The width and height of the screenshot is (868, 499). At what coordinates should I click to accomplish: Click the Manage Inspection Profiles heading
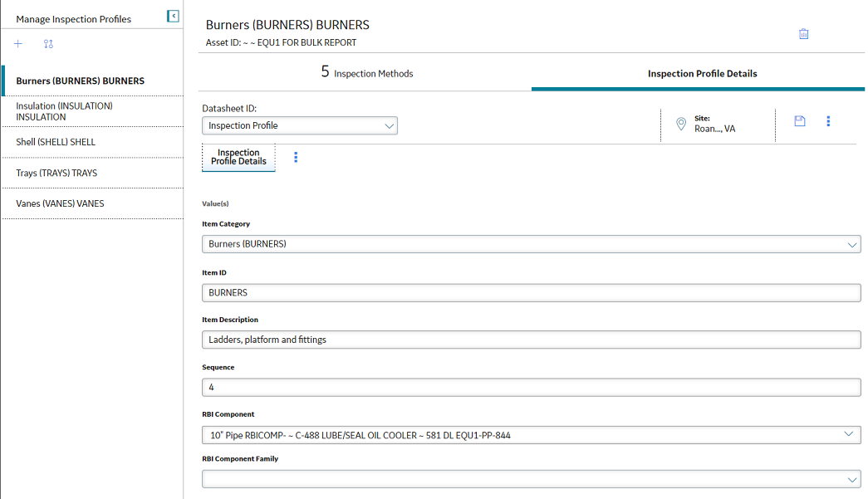point(74,19)
